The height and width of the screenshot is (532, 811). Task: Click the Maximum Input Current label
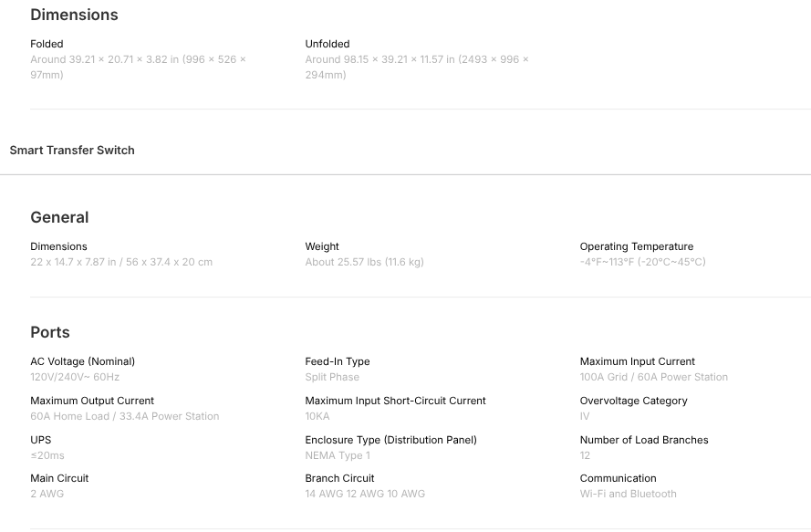tap(638, 361)
